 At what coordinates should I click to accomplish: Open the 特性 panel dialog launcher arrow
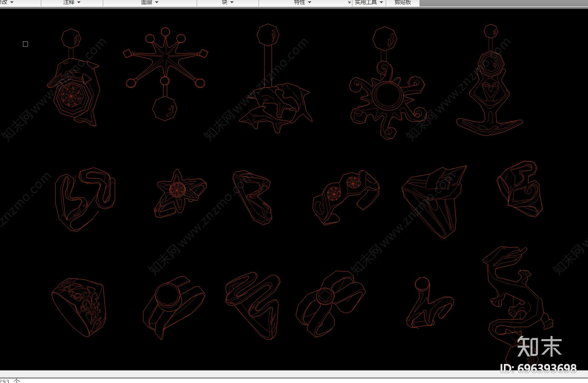[x=349, y=3]
